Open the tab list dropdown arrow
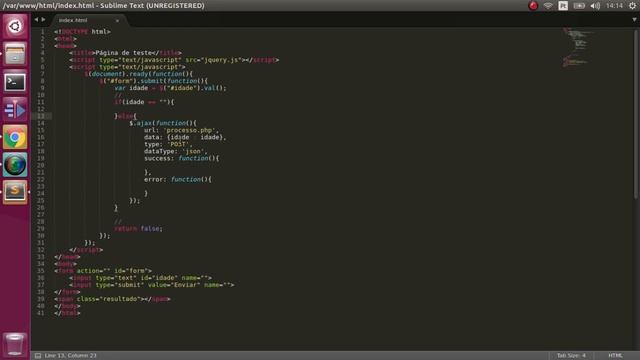The image size is (640, 360). [x=634, y=20]
